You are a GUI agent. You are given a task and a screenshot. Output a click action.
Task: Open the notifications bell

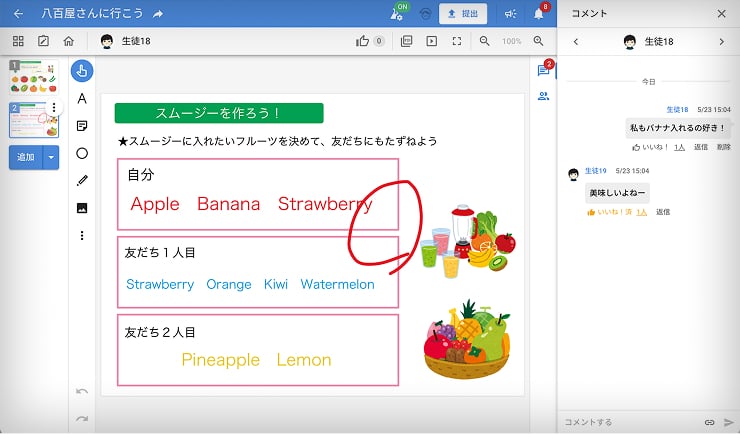click(539, 14)
